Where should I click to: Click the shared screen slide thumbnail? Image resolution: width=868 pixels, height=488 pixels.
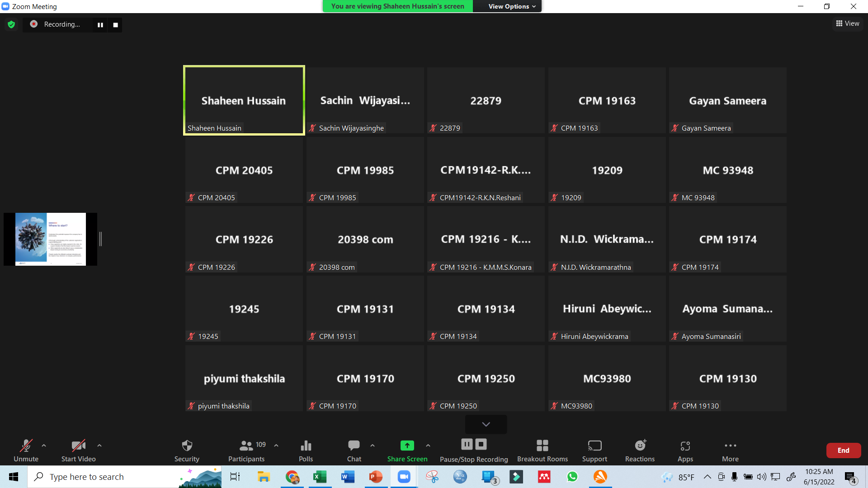[50, 239]
